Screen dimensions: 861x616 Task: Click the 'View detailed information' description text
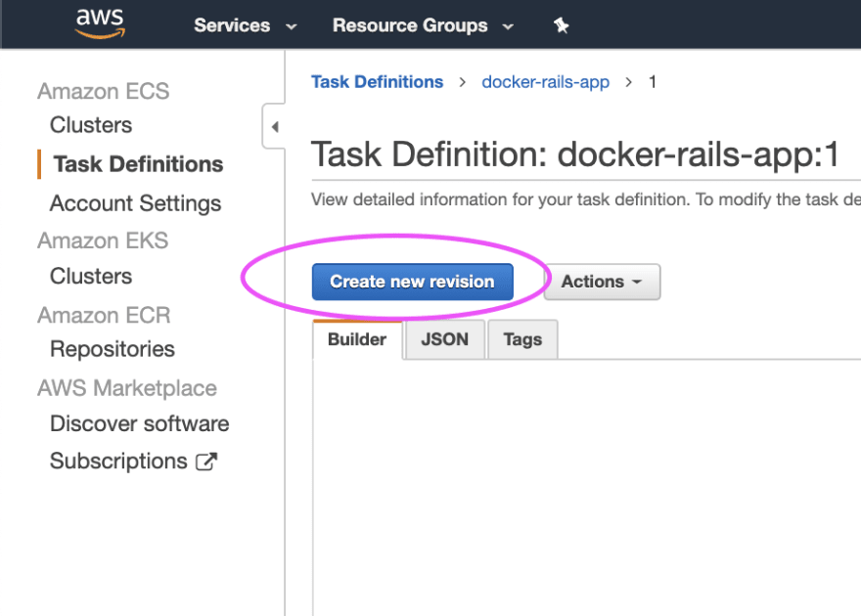[x=585, y=199]
